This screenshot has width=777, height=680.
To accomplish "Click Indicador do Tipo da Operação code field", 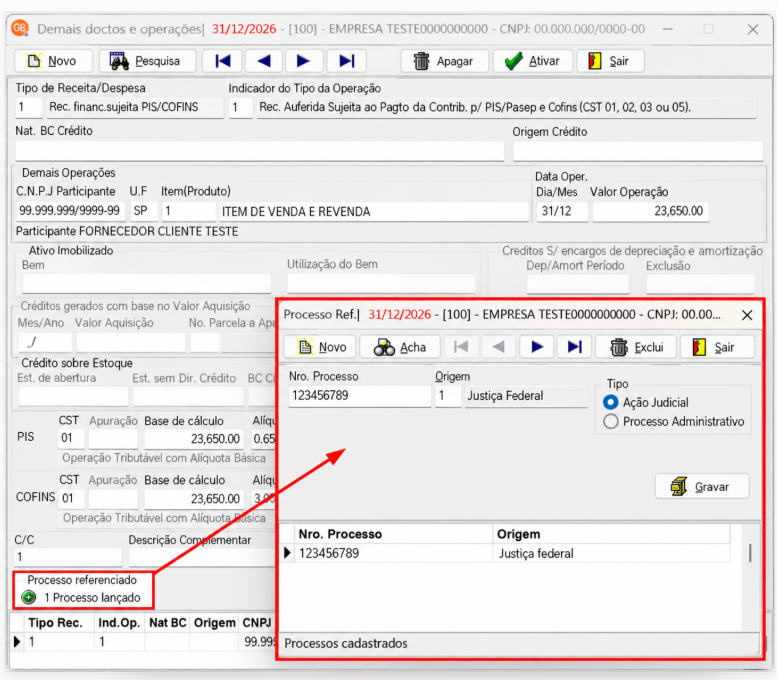I will [240, 107].
